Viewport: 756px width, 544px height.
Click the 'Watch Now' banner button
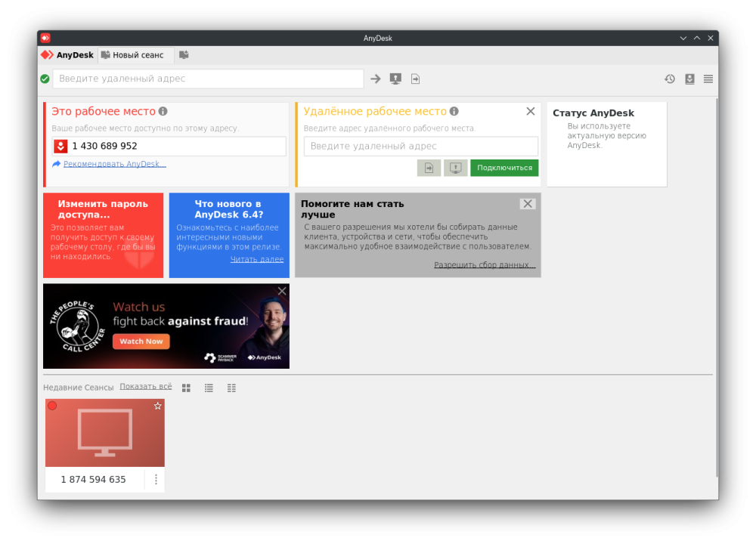tap(141, 342)
